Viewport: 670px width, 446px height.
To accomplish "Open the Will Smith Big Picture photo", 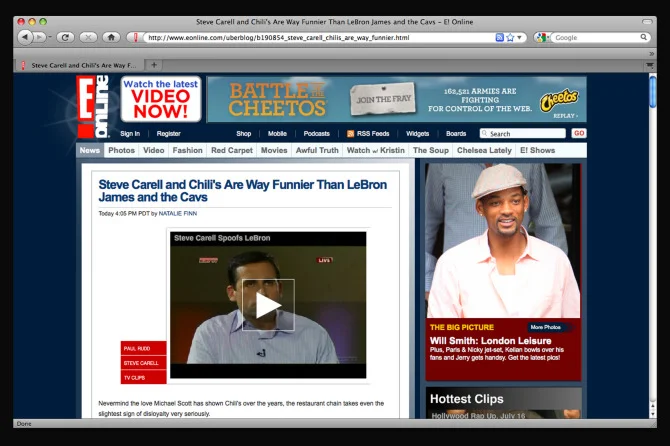I will click(x=503, y=241).
